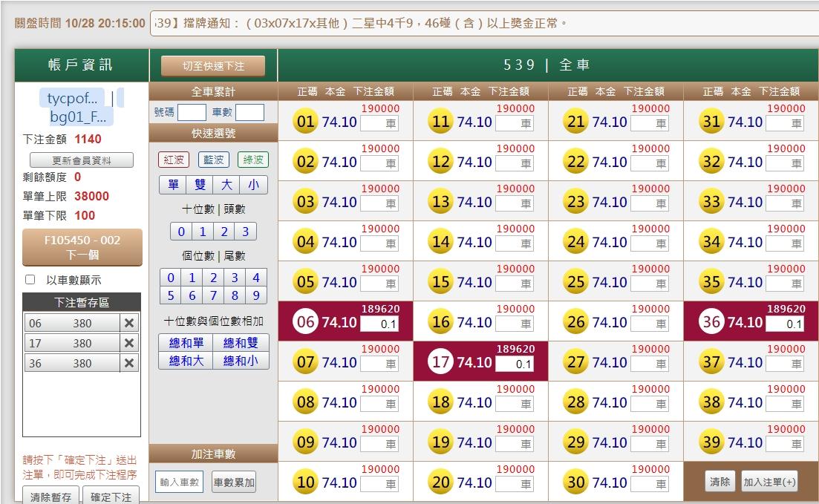Select yellow number ball 18
This screenshot has width=819, height=504.
[x=441, y=402]
